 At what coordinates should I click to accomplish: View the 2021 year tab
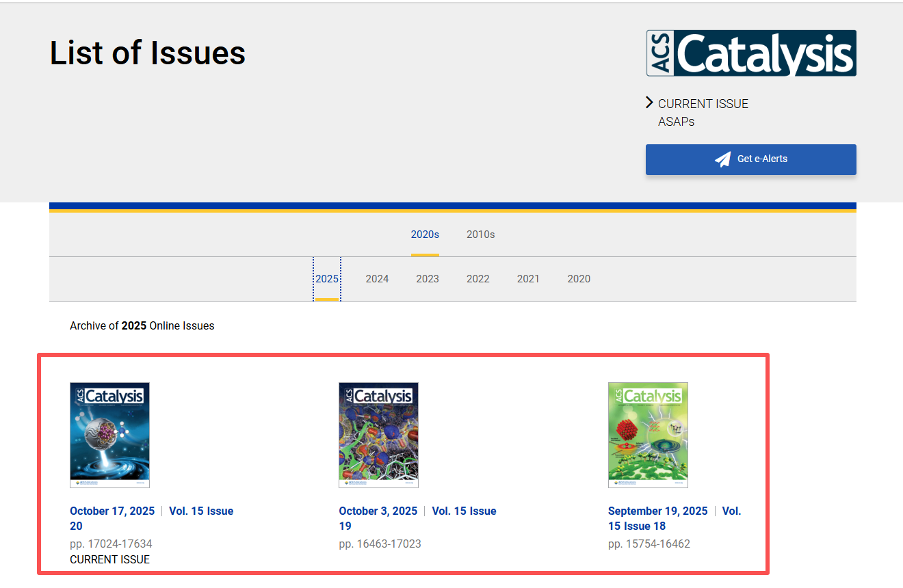[528, 279]
